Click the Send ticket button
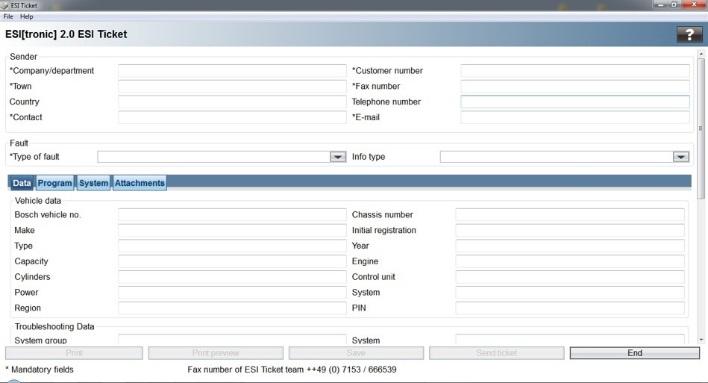The image size is (708, 383). coord(497,353)
